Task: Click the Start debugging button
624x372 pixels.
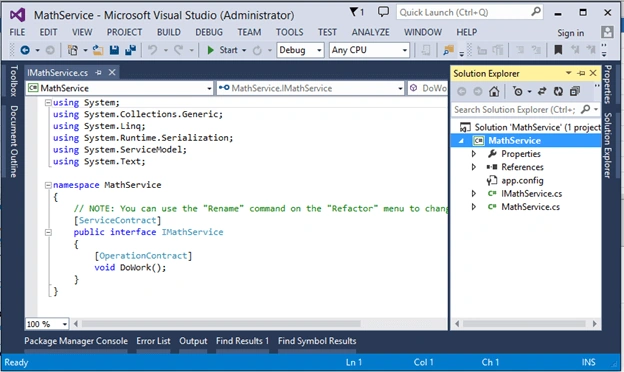Action: tap(222, 50)
